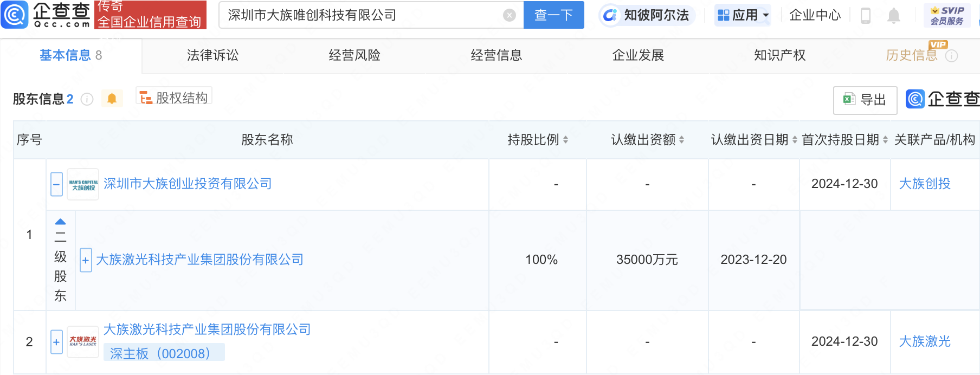Screen dimensions: 980x375
Task: Expand the 应用 dropdown menu
Action: coord(743,15)
